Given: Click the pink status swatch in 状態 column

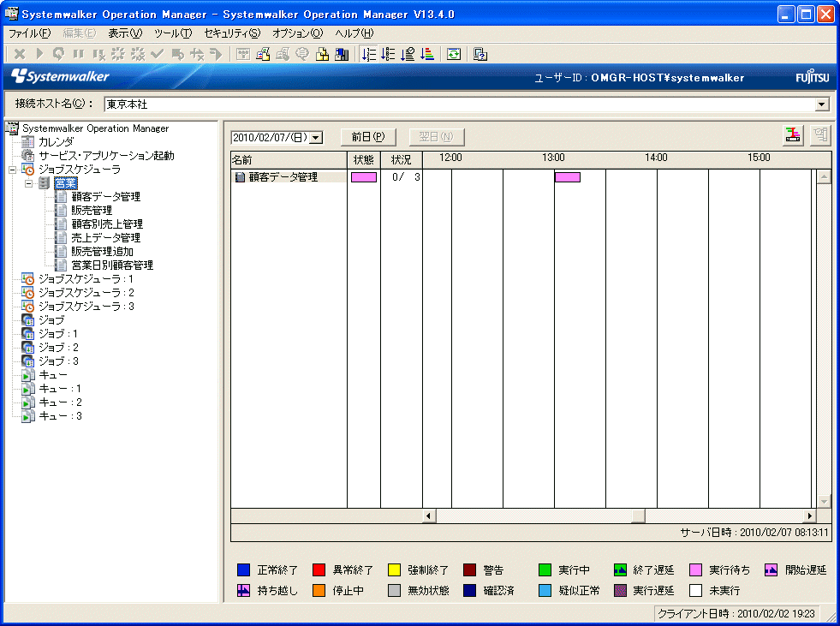Looking at the screenshot, I should pyautogui.click(x=364, y=177).
